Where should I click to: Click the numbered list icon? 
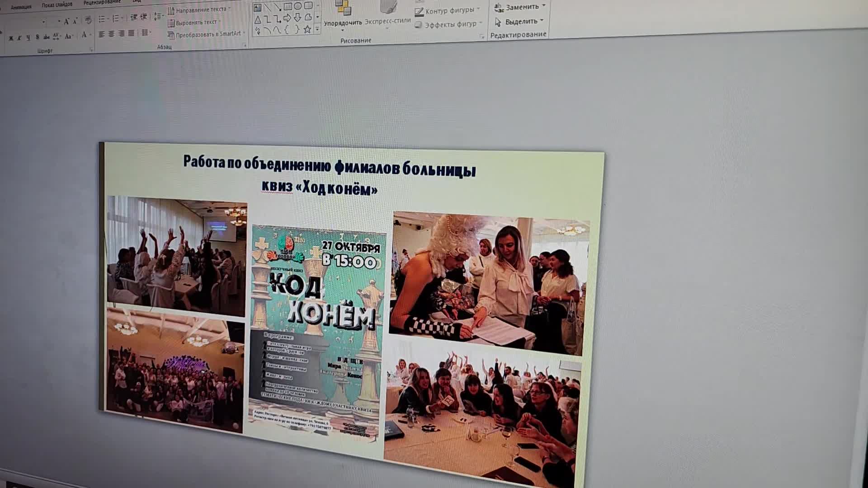[116, 19]
